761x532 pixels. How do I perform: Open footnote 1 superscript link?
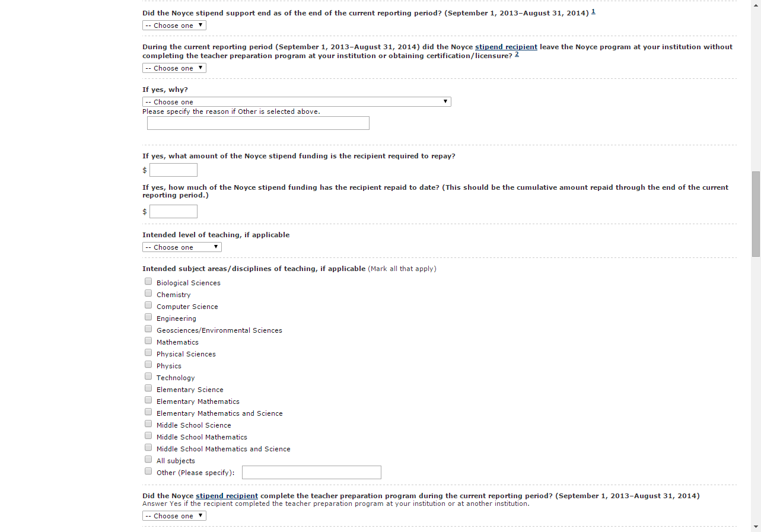tap(593, 11)
